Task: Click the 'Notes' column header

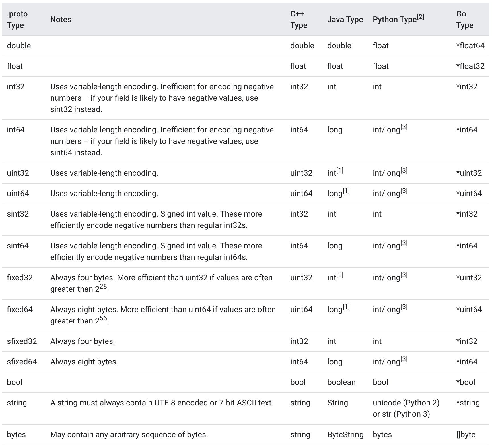Action: pyautogui.click(x=61, y=20)
